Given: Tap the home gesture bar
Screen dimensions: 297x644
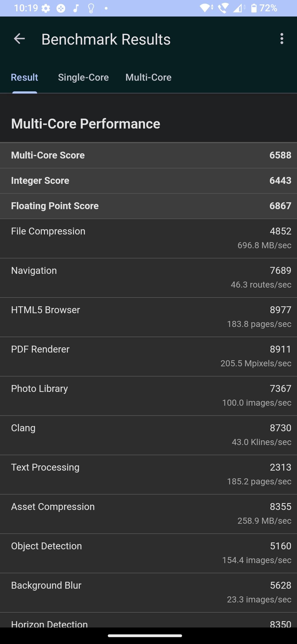Looking at the screenshot, I should coord(145,636).
